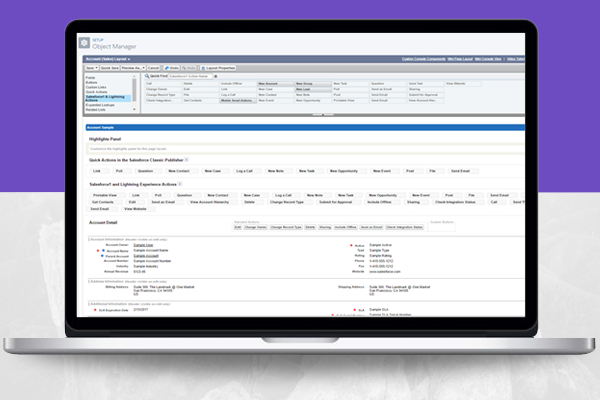Image resolution: width=600 pixels, height=400 pixels.
Task: Click the palette collapse handle below the palette
Action: (323, 114)
